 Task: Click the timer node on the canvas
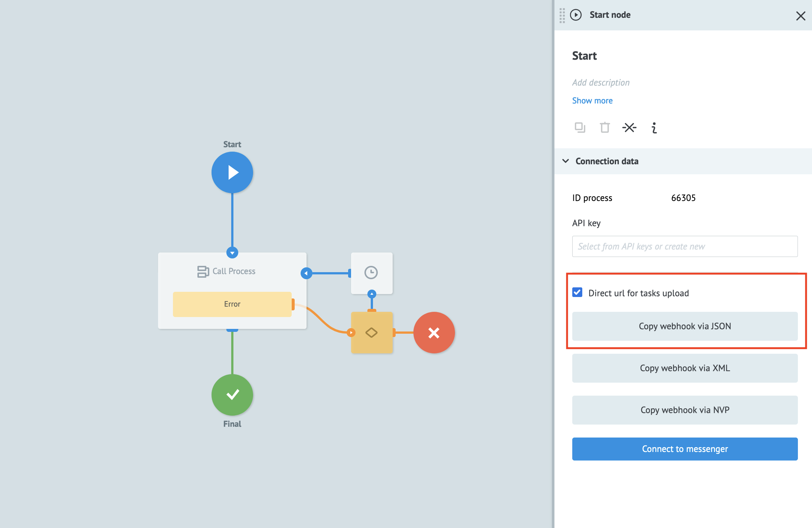pyautogui.click(x=371, y=273)
